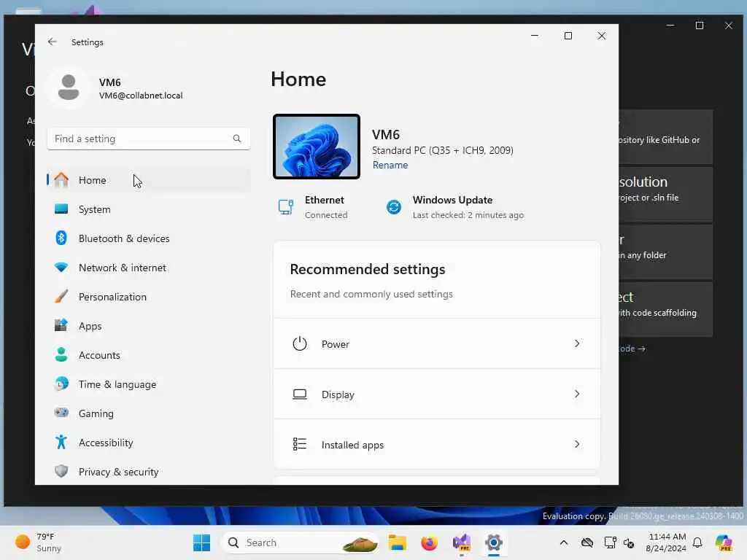Viewport: 747px width, 560px height.
Task: Click the Find a setting field
Action: [x=149, y=139]
